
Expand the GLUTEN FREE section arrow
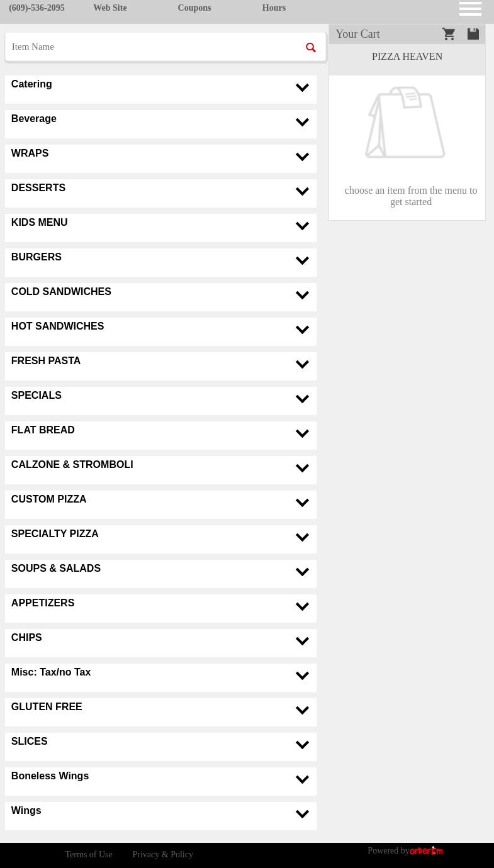point(302,711)
